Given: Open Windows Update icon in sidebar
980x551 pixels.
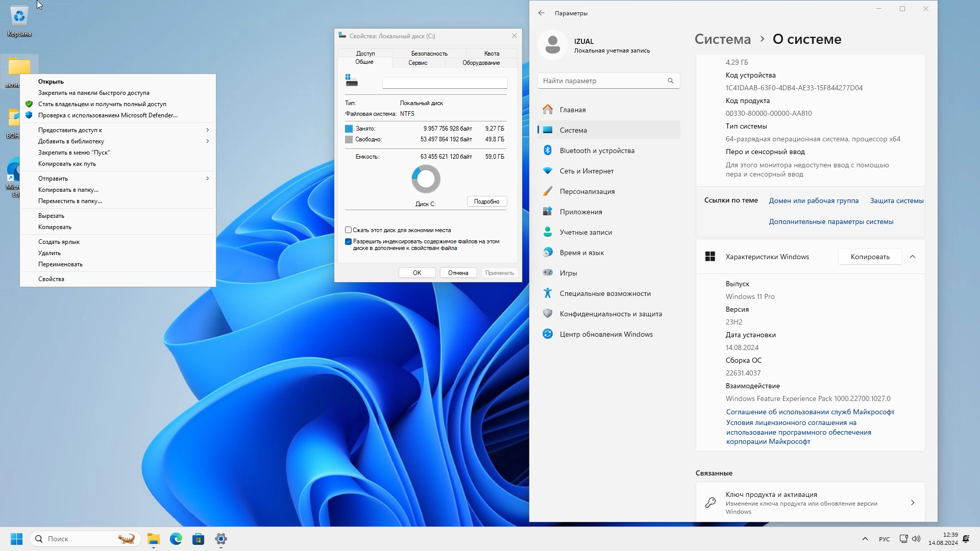Looking at the screenshot, I should click(x=548, y=334).
